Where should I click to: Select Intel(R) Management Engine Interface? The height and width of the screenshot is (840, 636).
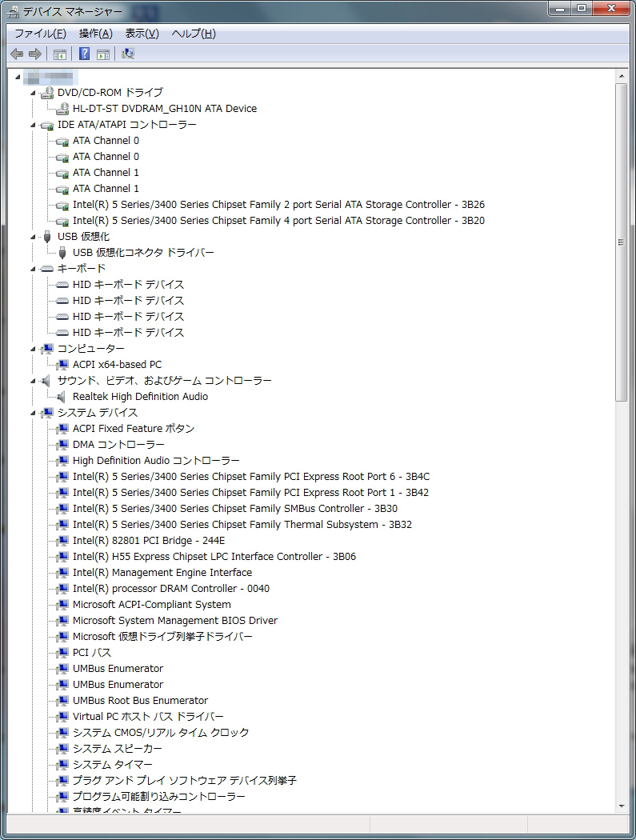(x=162, y=573)
